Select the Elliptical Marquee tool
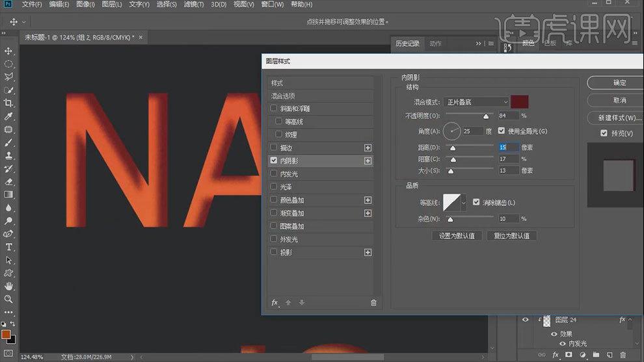Image resolution: width=644 pixels, height=362 pixels. 8,64
